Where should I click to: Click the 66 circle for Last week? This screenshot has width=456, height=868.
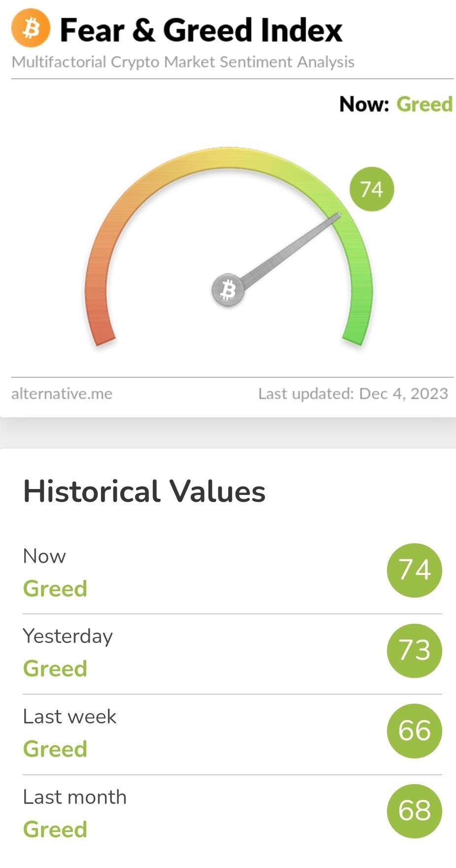[x=415, y=731]
